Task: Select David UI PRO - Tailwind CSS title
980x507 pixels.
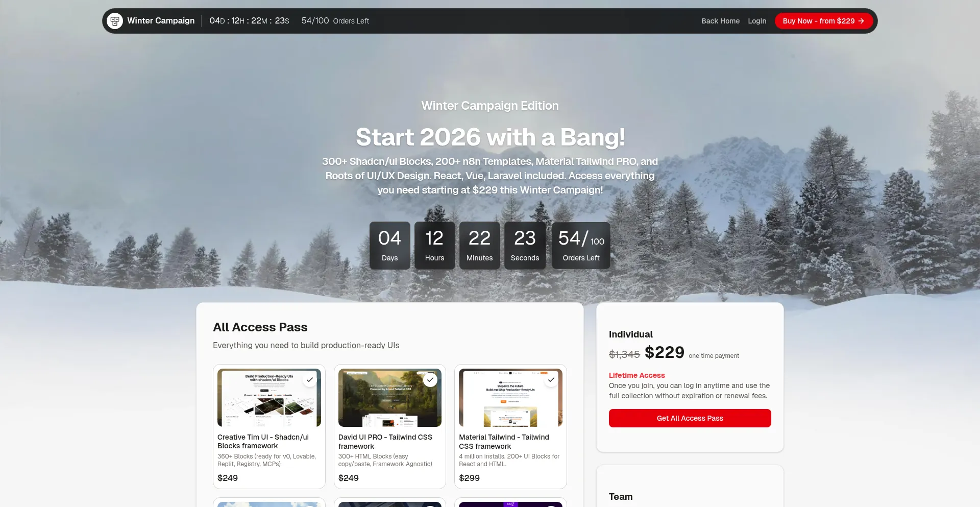Action: point(385,442)
